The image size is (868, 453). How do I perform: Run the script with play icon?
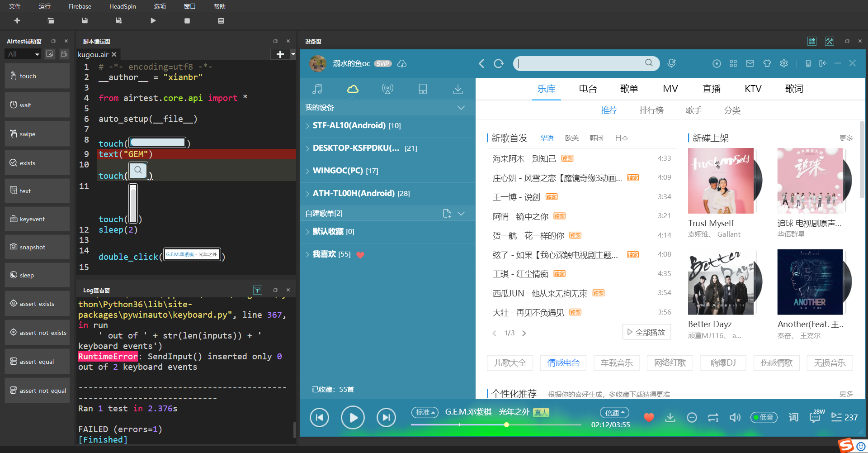153,21
